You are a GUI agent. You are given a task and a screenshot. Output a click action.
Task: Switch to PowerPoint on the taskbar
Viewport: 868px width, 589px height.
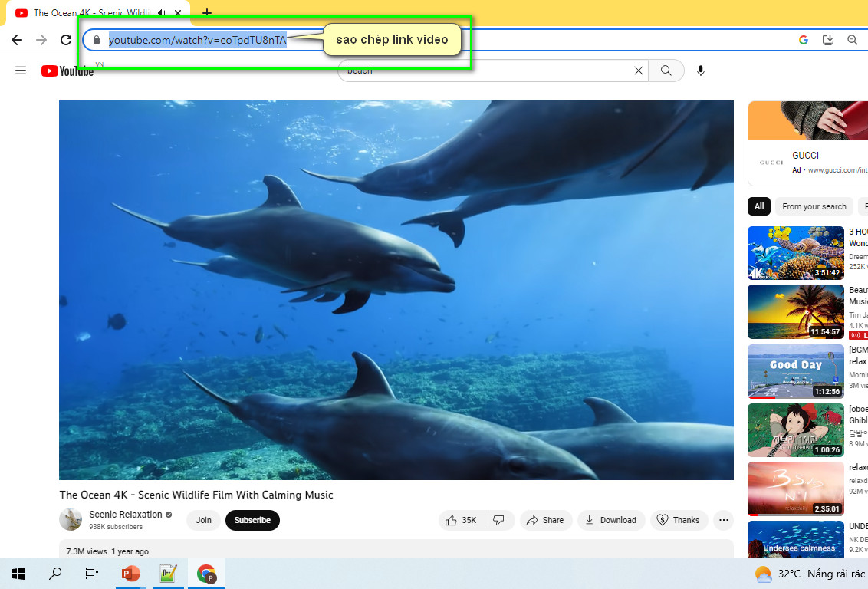point(130,574)
